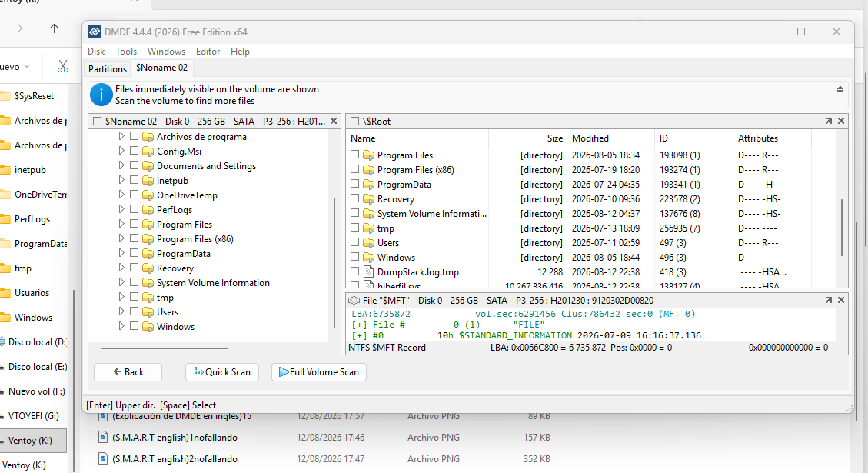Open the Explorer Nuevo dropdown
868x473 pixels.
pos(15,67)
